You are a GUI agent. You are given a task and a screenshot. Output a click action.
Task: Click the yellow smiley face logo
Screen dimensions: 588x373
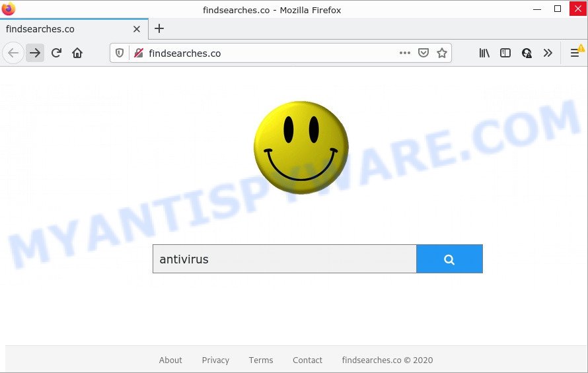[301, 147]
